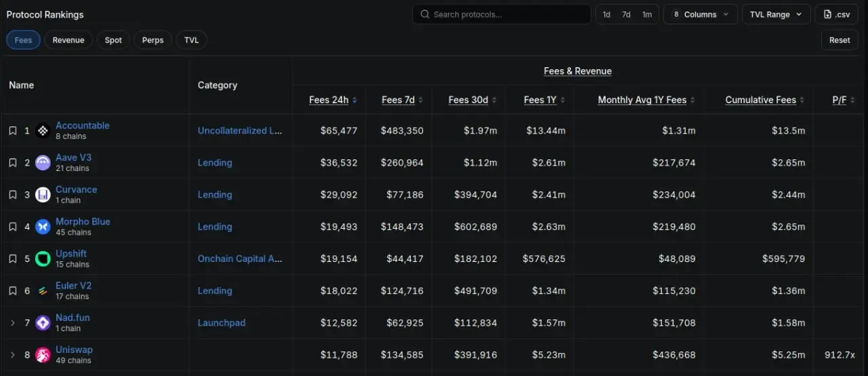868x376 pixels.
Task: Bookmark the Curvance row
Action: click(x=13, y=195)
